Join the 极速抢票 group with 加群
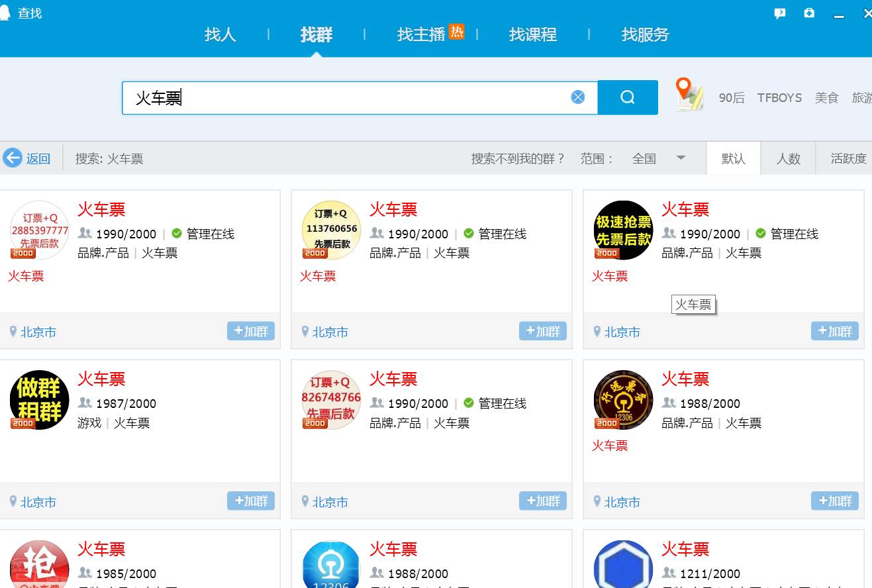Image resolution: width=872 pixels, height=588 pixels. coord(835,331)
